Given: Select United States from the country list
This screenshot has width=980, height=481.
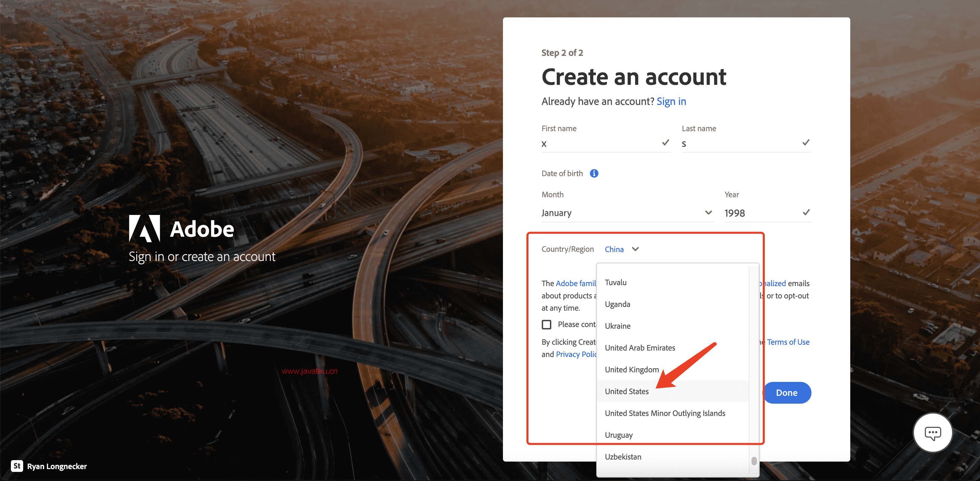Looking at the screenshot, I should (x=673, y=391).
